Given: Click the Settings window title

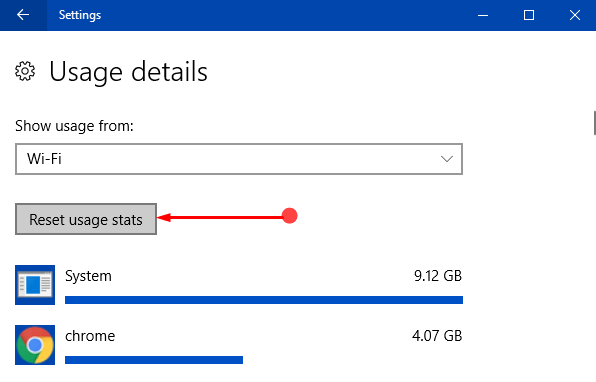Looking at the screenshot, I should (80, 15).
